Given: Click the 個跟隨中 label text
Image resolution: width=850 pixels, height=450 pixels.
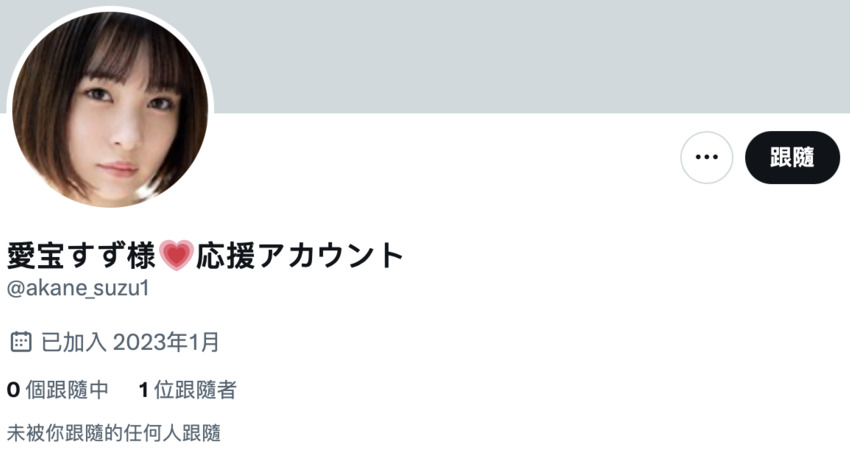Looking at the screenshot, I should [x=67, y=390].
